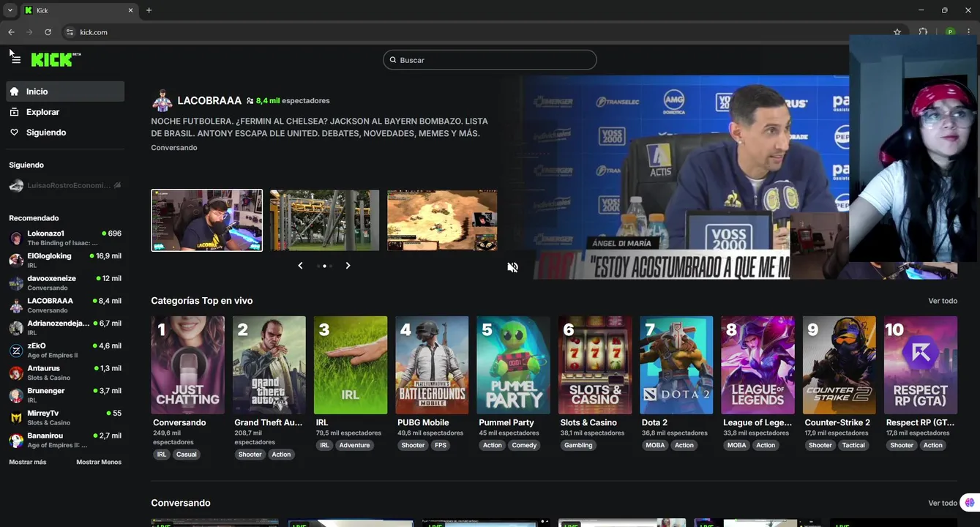Click the Mostrar más expander
This screenshot has width=980, height=527.
point(28,462)
